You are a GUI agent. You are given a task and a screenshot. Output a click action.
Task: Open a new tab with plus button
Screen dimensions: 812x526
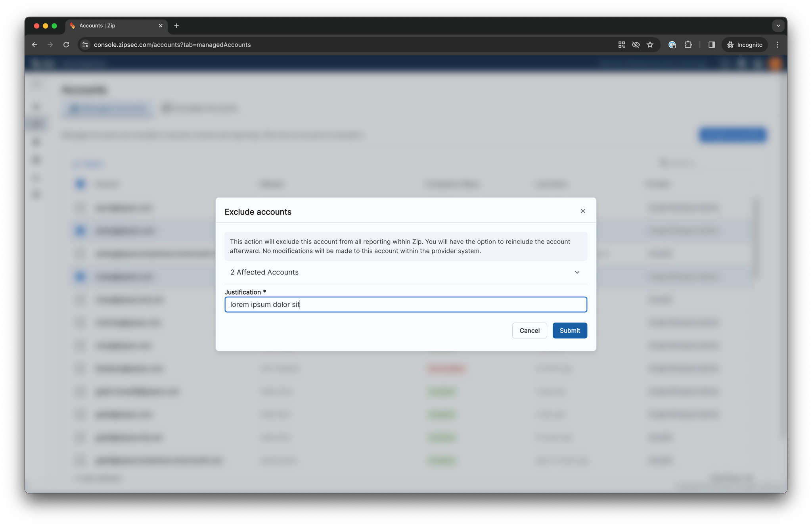pos(176,26)
